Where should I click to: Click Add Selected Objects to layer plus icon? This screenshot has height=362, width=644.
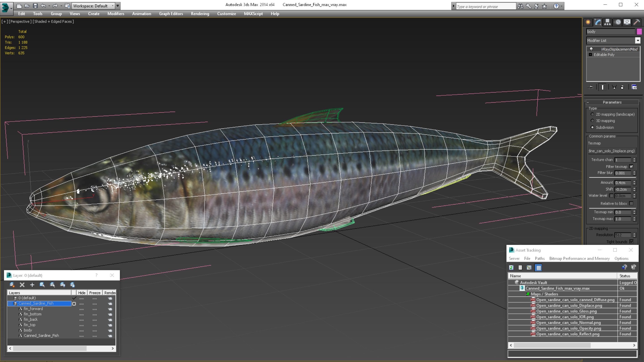[32, 284]
